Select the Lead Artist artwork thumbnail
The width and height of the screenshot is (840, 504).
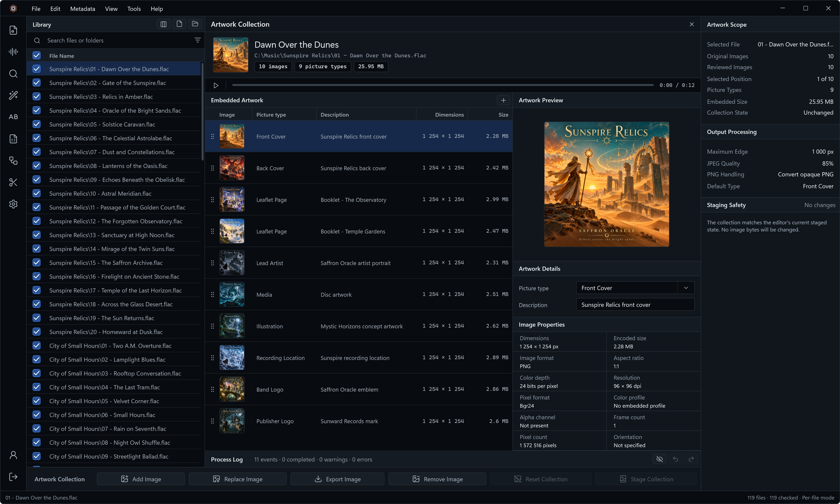(231, 263)
